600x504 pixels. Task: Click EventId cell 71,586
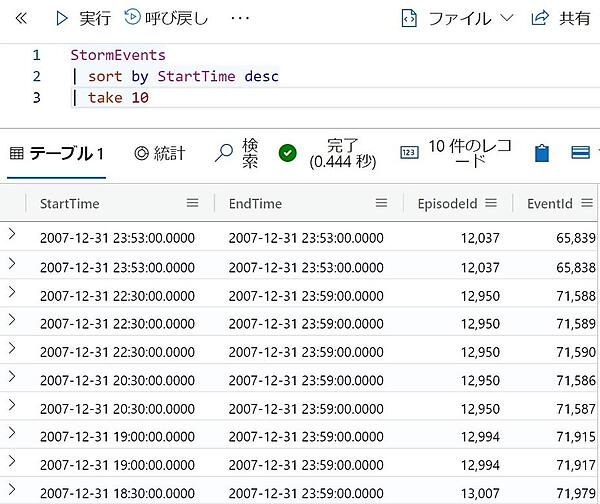pyautogui.click(x=576, y=380)
